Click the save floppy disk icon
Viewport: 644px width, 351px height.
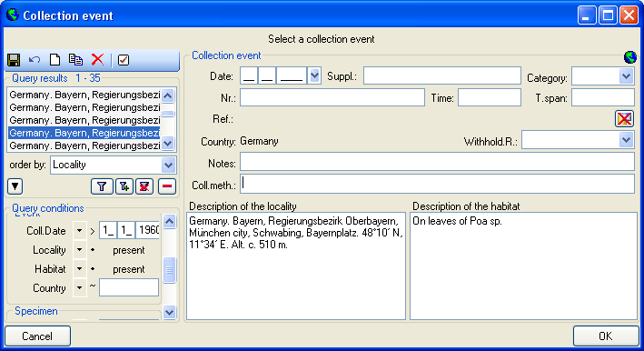(x=14, y=60)
